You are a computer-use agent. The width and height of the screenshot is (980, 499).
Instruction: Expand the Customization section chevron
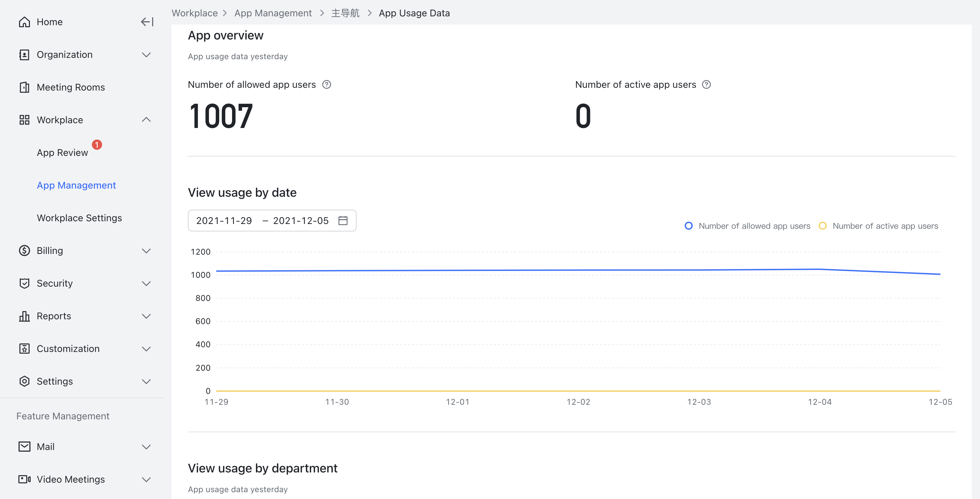[146, 349]
